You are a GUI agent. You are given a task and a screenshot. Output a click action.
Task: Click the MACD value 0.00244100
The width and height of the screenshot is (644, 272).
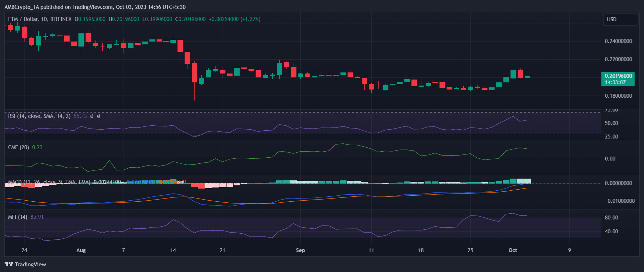tap(107, 182)
